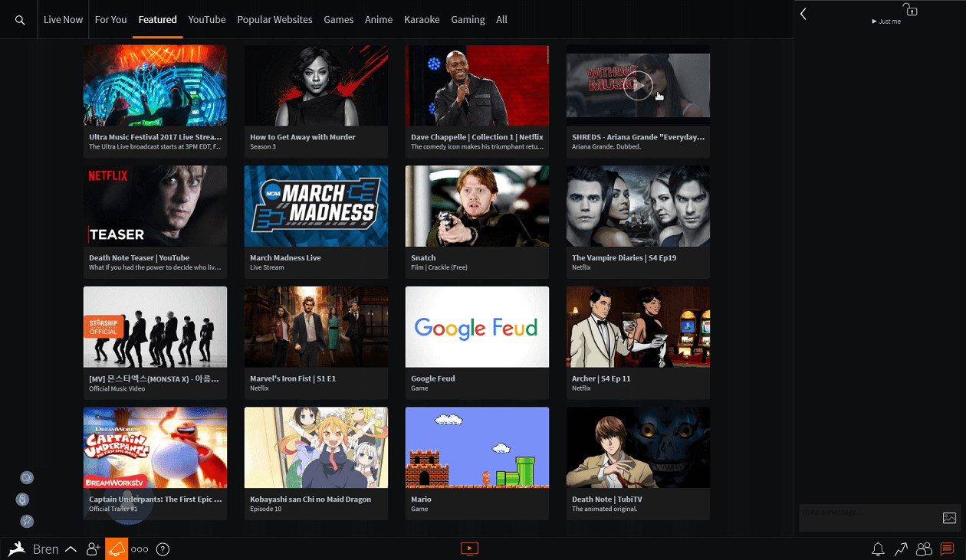This screenshot has height=560, width=966.
Task: Click the search magnifier icon
Action: [20, 20]
